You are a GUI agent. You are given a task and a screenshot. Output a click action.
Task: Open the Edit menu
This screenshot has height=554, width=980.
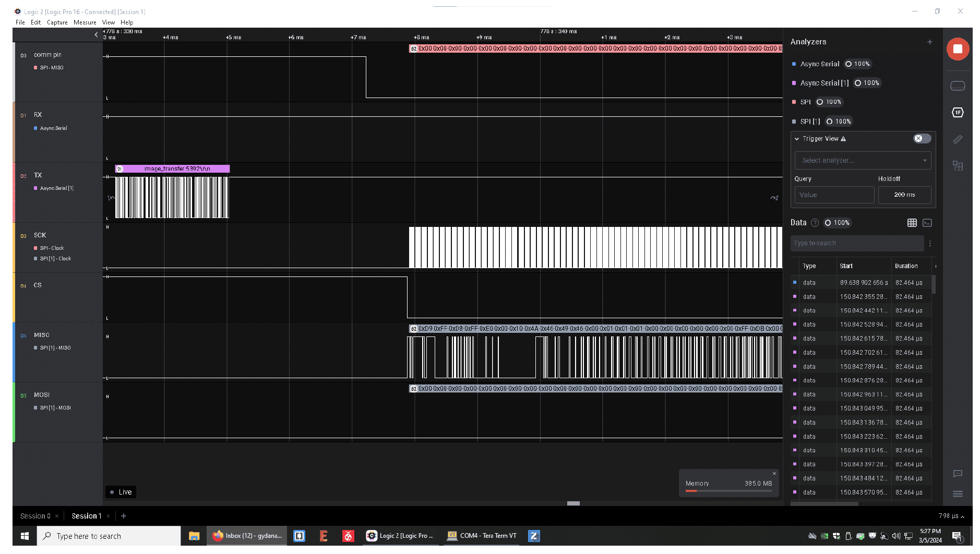coord(35,22)
